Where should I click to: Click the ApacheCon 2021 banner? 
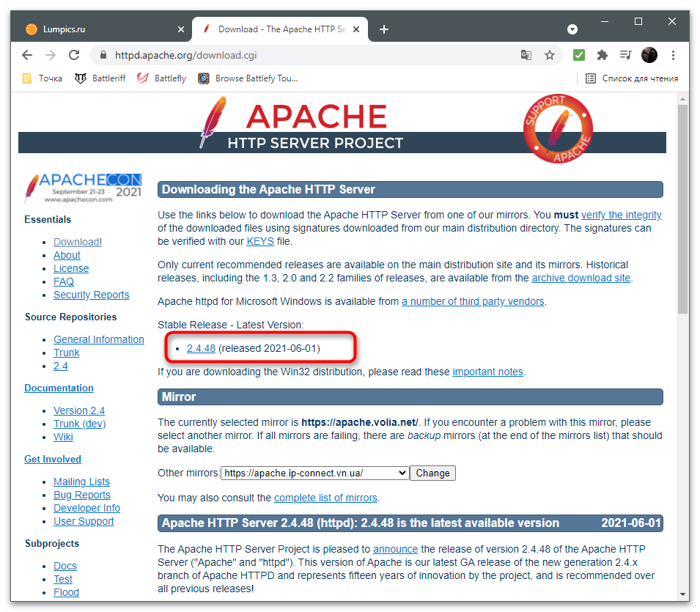tap(83, 188)
